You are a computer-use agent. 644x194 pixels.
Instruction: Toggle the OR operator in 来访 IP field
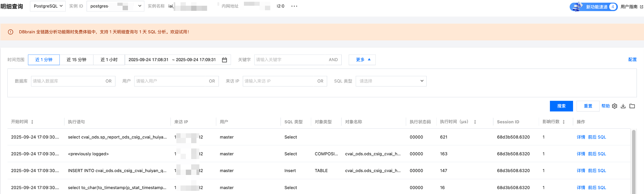[x=320, y=81]
